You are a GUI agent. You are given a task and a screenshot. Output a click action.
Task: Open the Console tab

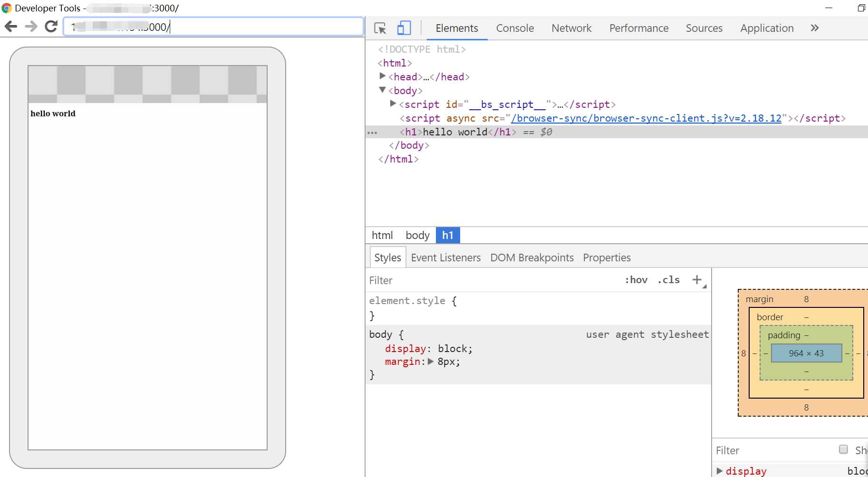click(x=515, y=29)
